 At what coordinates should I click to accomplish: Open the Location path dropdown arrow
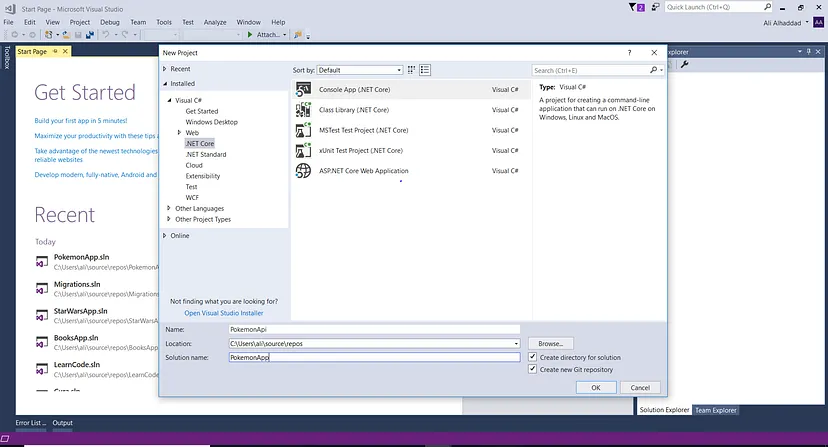(x=516, y=344)
